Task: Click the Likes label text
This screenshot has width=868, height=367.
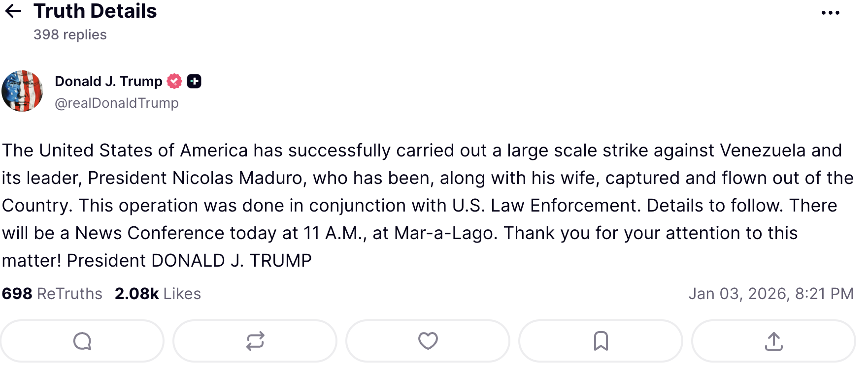Action: coord(182,294)
